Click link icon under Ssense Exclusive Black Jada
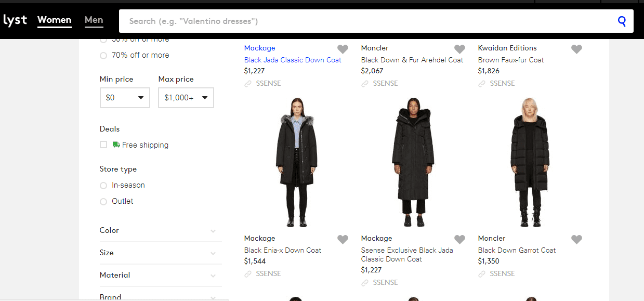 [365, 282]
